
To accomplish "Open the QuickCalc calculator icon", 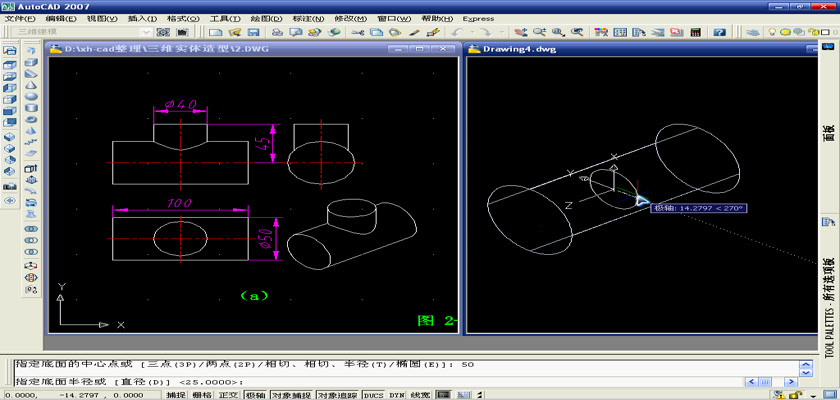I will tap(695, 32).
